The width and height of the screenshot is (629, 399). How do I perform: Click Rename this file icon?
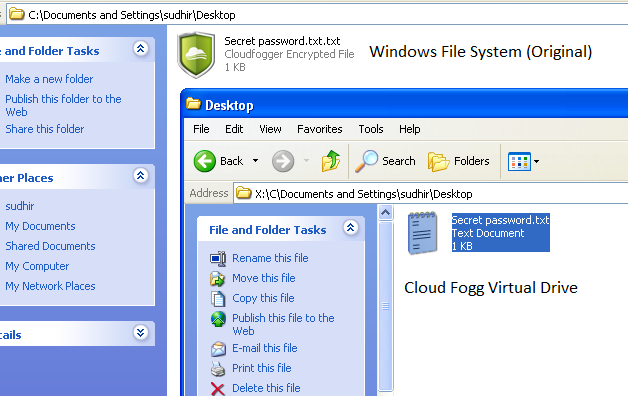tap(218, 258)
